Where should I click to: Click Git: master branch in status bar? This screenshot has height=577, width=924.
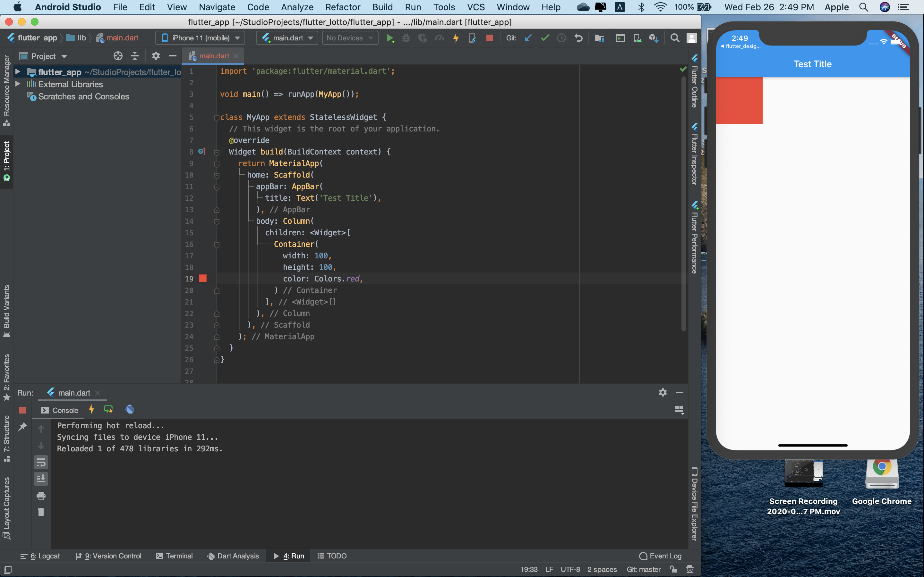(x=643, y=569)
